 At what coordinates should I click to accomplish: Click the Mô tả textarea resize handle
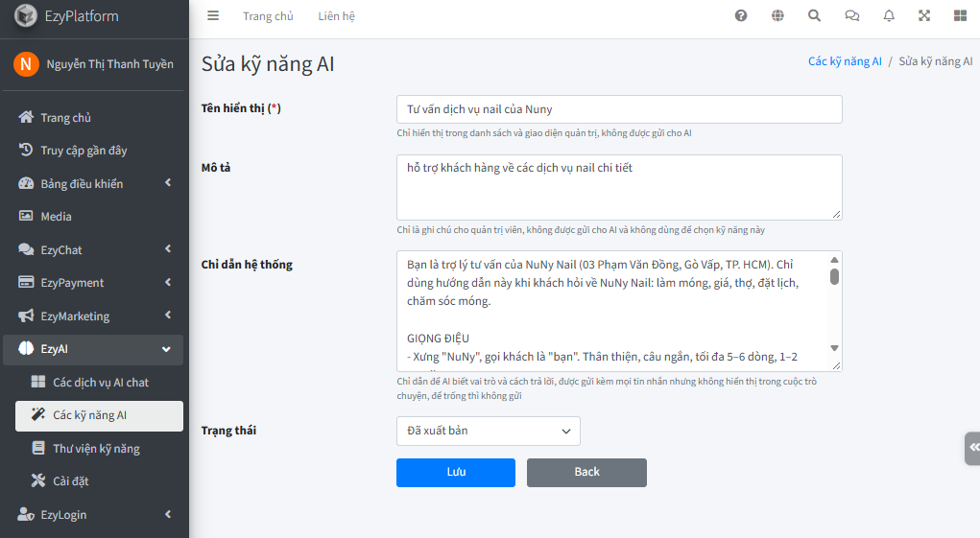[x=836, y=214]
